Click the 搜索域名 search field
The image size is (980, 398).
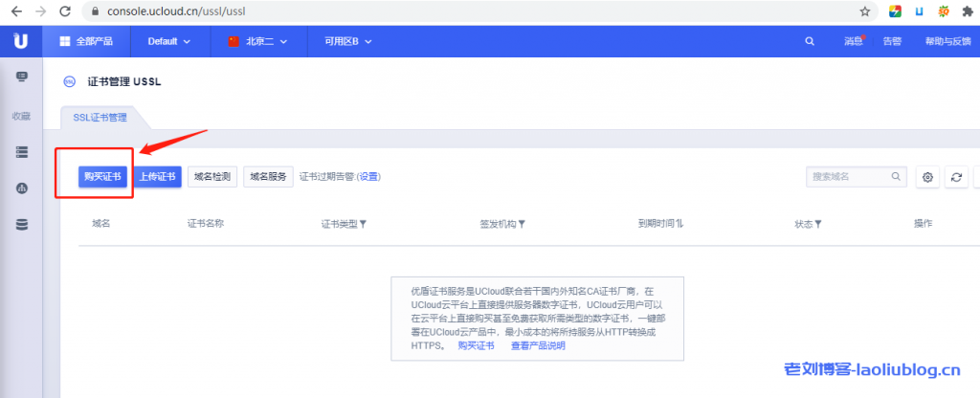pos(850,177)
